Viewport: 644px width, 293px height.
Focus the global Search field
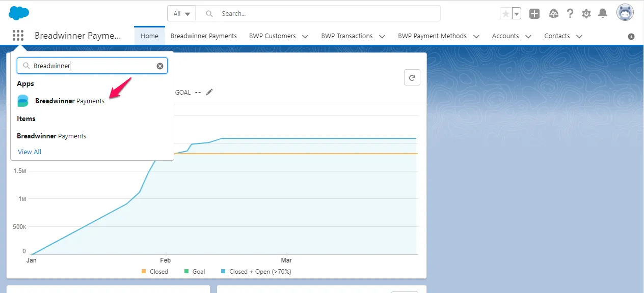(318, 14)
